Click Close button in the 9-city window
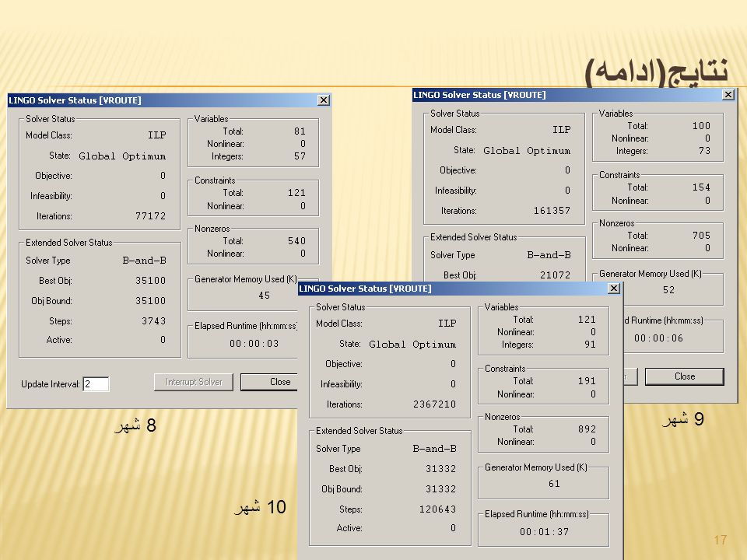Image resolution: width=747 pixels, height=560 pixels. 685,376
